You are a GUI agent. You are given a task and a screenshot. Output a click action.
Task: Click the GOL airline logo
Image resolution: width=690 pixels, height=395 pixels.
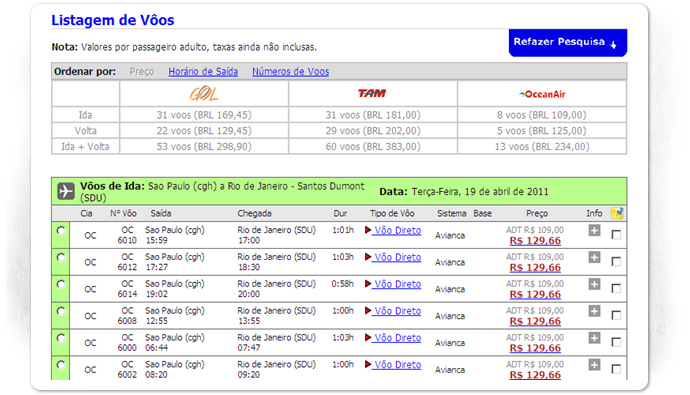pos(204,93)
